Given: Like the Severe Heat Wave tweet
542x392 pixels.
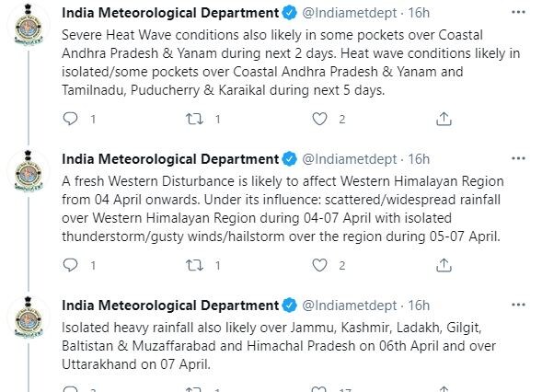Looking at the screenshot, I should pyautogui.click(x=319, y=119).
